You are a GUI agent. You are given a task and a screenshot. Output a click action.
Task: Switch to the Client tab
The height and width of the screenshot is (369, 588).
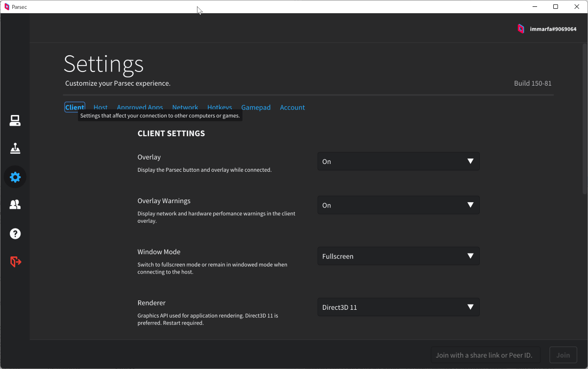pyautogui.click(x=74, y=107)
